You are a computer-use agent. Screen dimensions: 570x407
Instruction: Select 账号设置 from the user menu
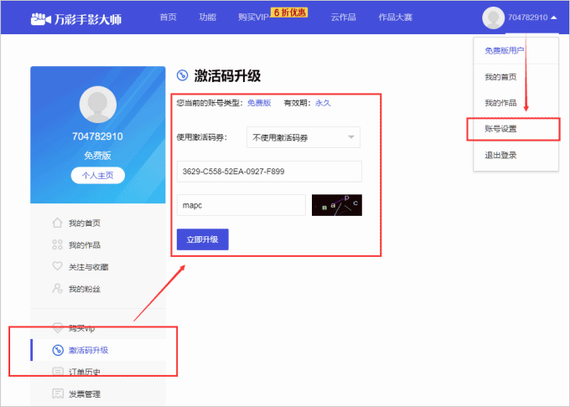tap(501, 129)
